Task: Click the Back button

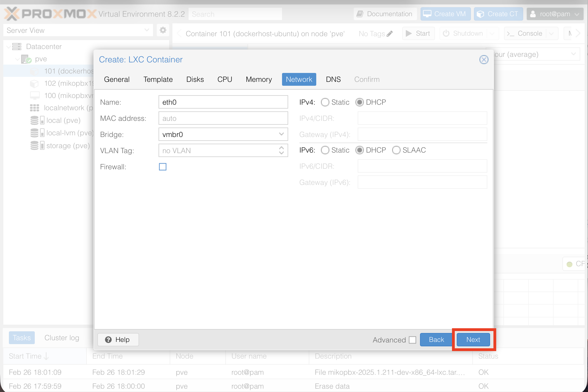Action: (436, 340)
